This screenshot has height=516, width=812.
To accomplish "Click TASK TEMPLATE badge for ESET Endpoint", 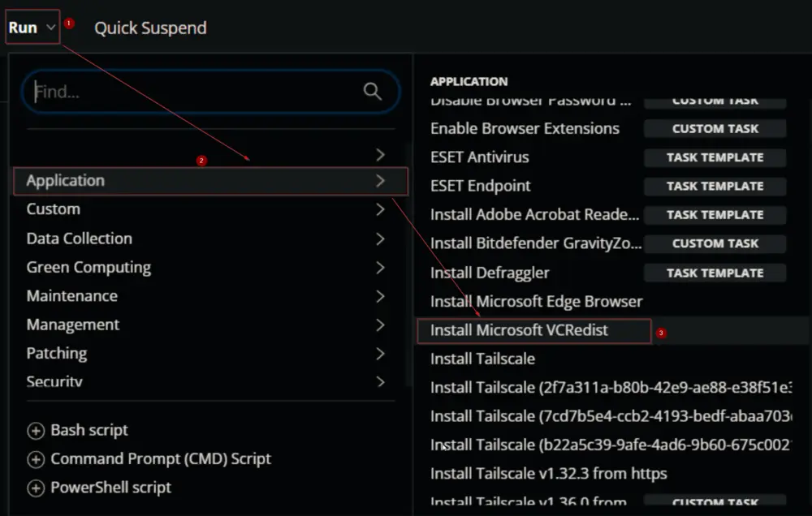I will (715, 186).
